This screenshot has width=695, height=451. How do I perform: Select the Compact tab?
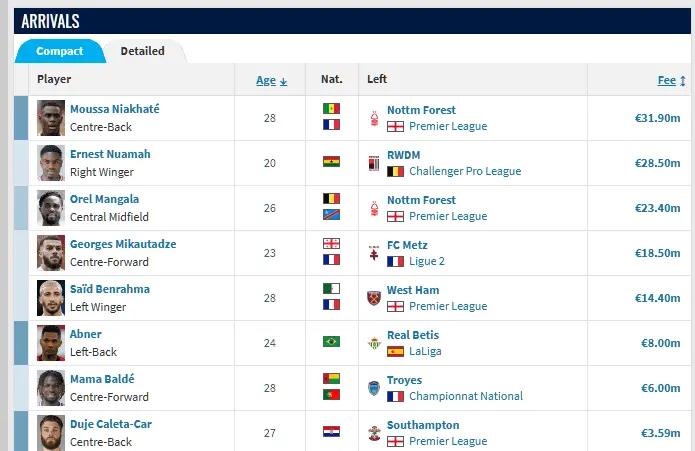point(60,51)
